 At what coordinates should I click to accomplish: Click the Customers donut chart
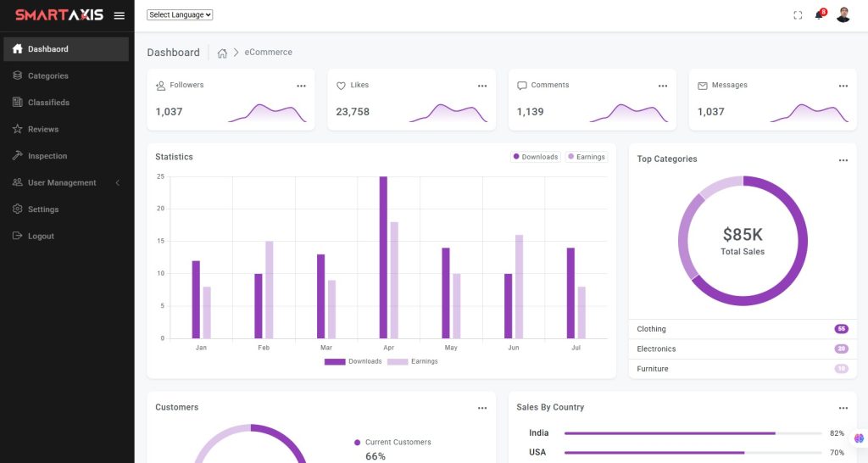(x=251, y=443)
